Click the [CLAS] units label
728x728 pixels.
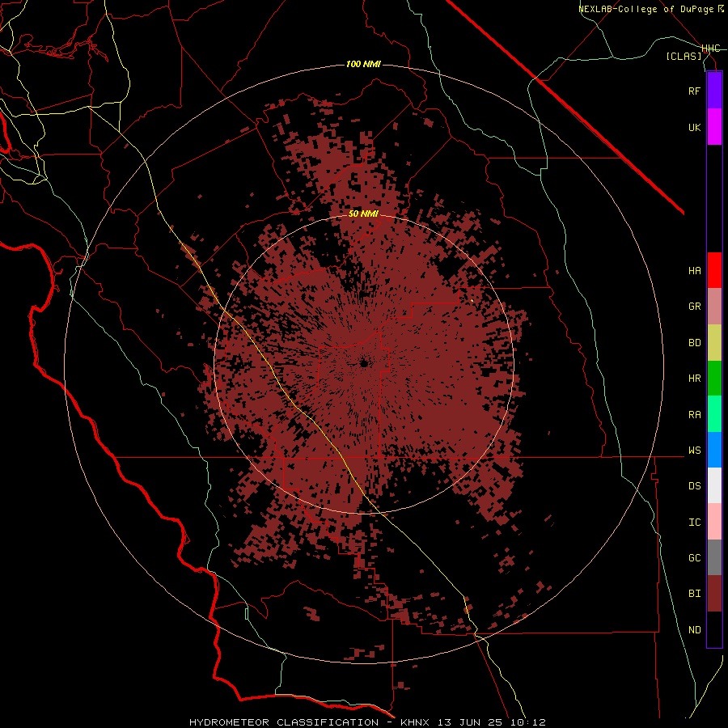click(684, 56)
